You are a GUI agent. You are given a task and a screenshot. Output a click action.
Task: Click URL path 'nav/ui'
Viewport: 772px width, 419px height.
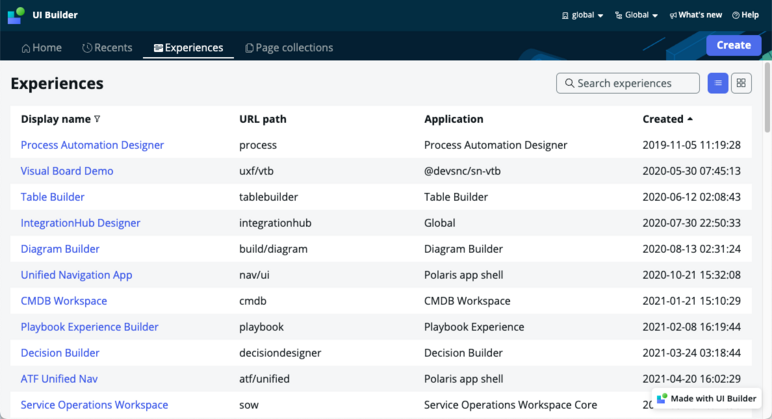pyautogui.click(x=254, y=275)
